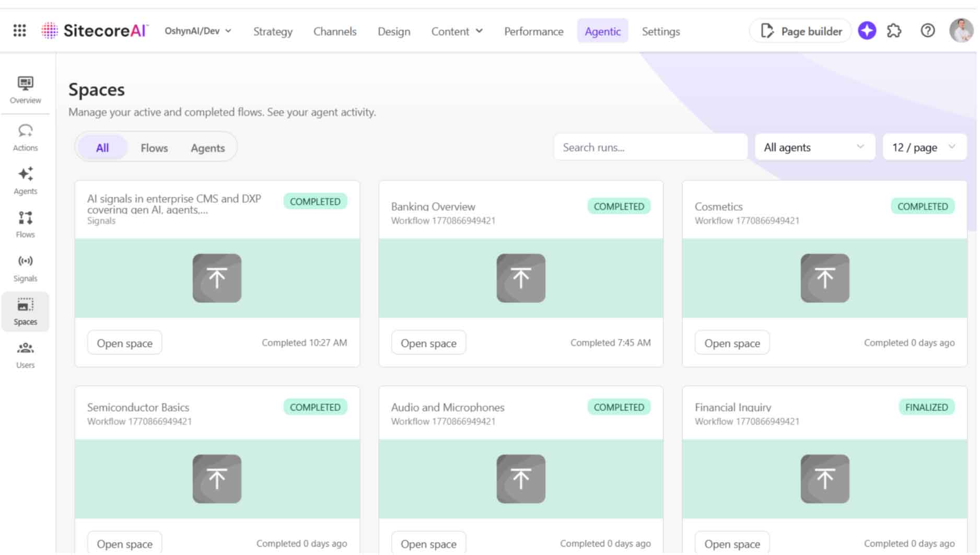Open the Flows sidebar icon

coord(25,224)
